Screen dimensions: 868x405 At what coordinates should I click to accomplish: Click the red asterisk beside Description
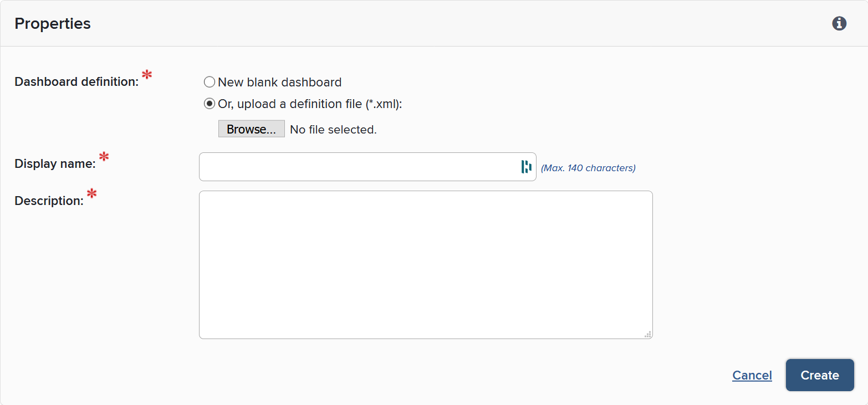pyautogui.click(x=92, y=194)
